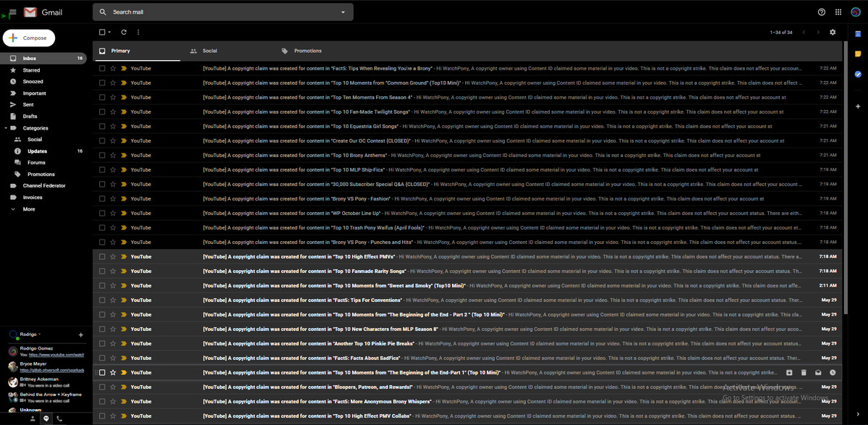Open the Hangouts conversations tab icon
The height and width of the screenshot is (425, 868).
pos(46,418)
